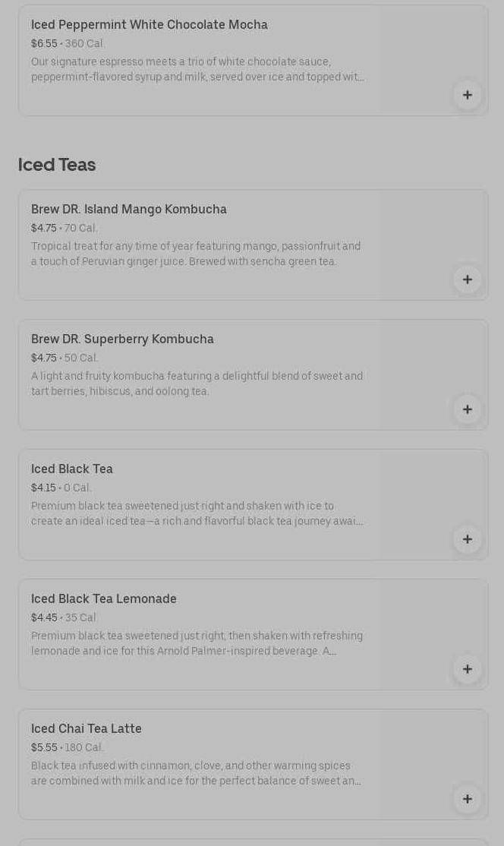The image size is (504, 846).
Task: Add Iced Chai Tea Latte via plus icon
Action: (x=467, y=799)
